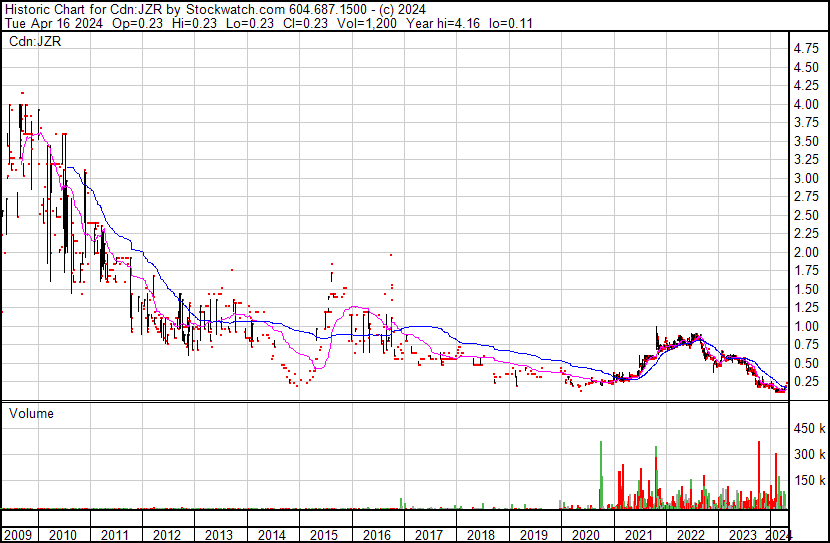The image size is (830, 543).
Task: Select the 450 k volume axis label
Action: (808, 429)
